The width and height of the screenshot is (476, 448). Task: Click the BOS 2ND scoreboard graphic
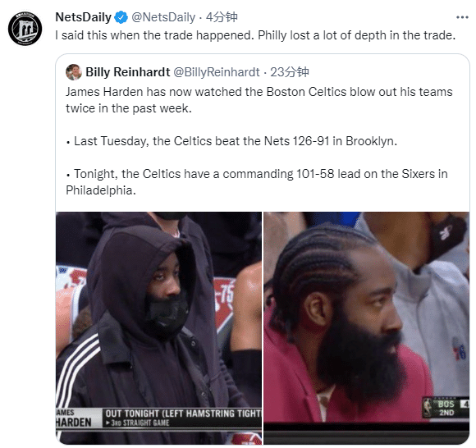click(x=446, y=408)
